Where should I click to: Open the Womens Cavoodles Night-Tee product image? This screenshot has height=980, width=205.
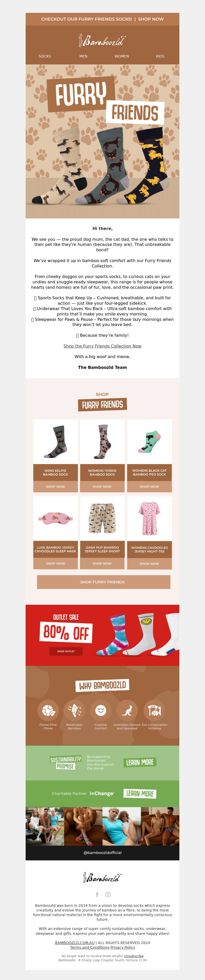click(150, 518)
